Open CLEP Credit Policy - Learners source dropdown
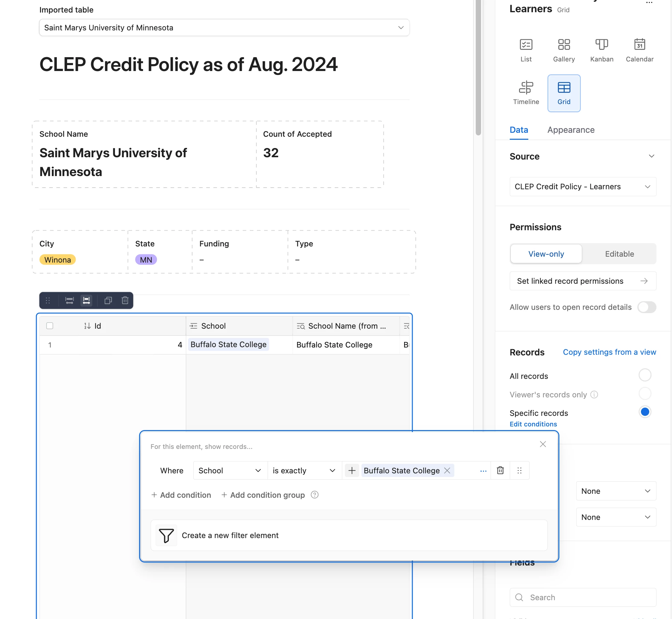Screen dimensions: 672x619 pyautogui.click(x=582, y=186)
